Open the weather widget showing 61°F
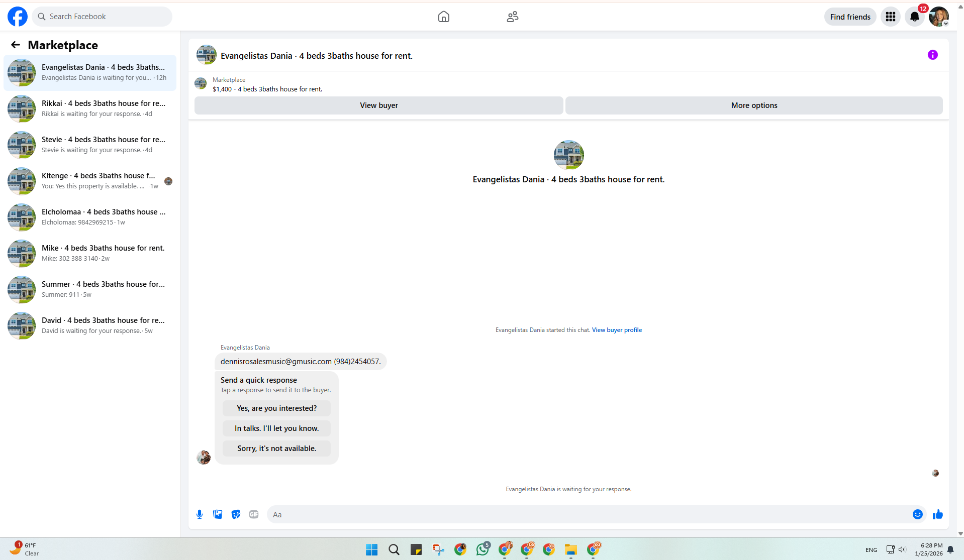This screenshot has width=964, height=560. [x=24, y=549]
